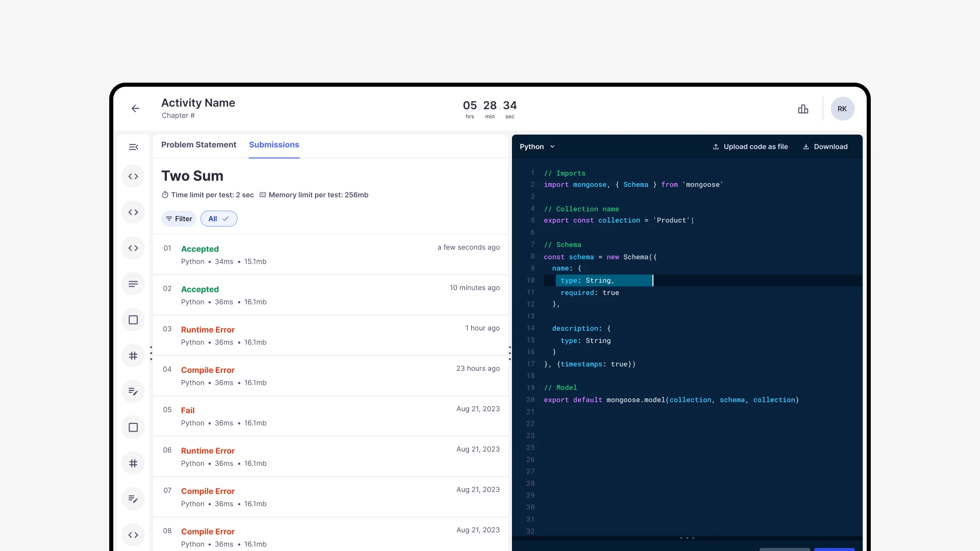Screen dimensions: 980x551
Task: Click the back arrow icon
Action: pyautogui.click(x=135, y=108)
